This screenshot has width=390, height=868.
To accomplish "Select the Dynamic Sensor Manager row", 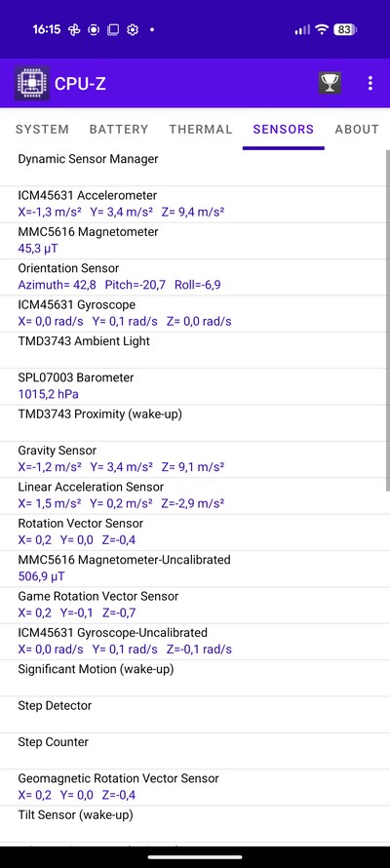I will coord(192,168).
